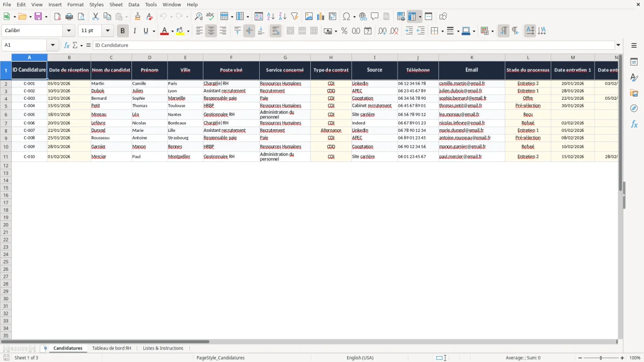Image resolution: width=644 pixels, height=362 pixels.
Task: Click Zoom In plus button
Action: click(x=623, y=358)
